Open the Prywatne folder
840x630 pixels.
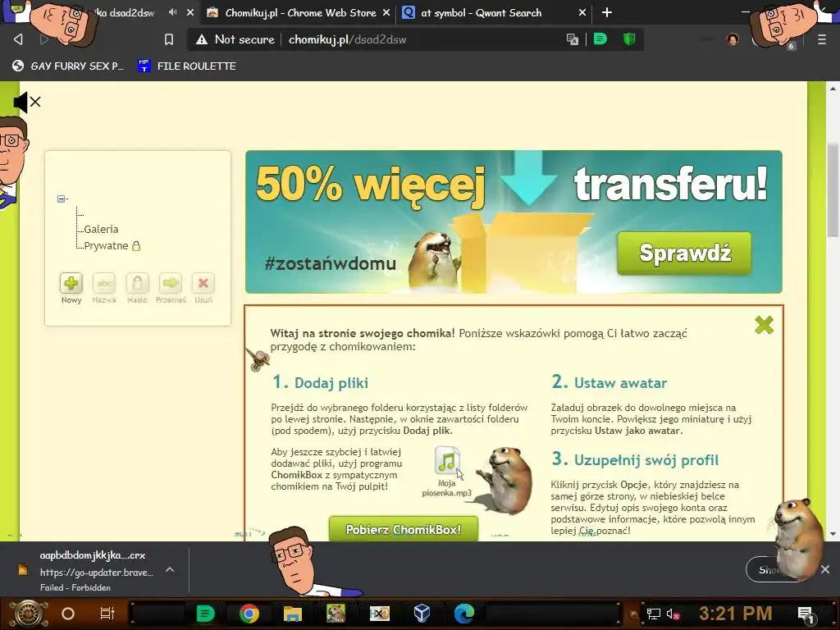pos(106,245)
